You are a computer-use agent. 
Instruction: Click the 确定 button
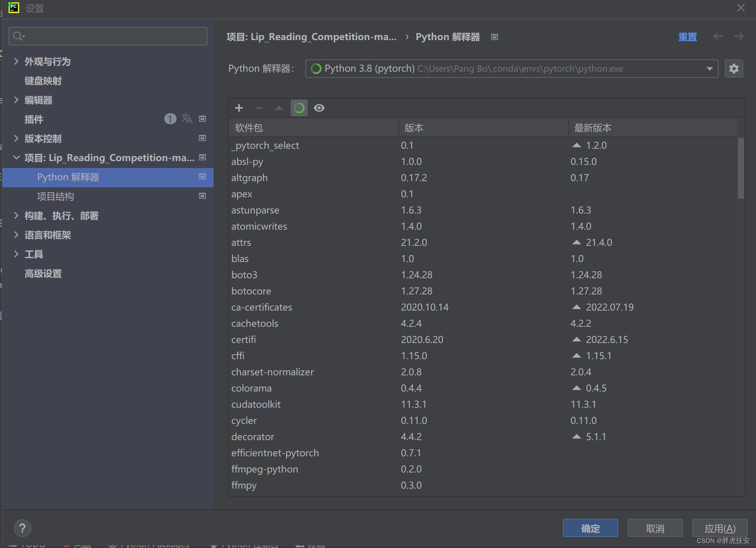click(x=590, y=528)
